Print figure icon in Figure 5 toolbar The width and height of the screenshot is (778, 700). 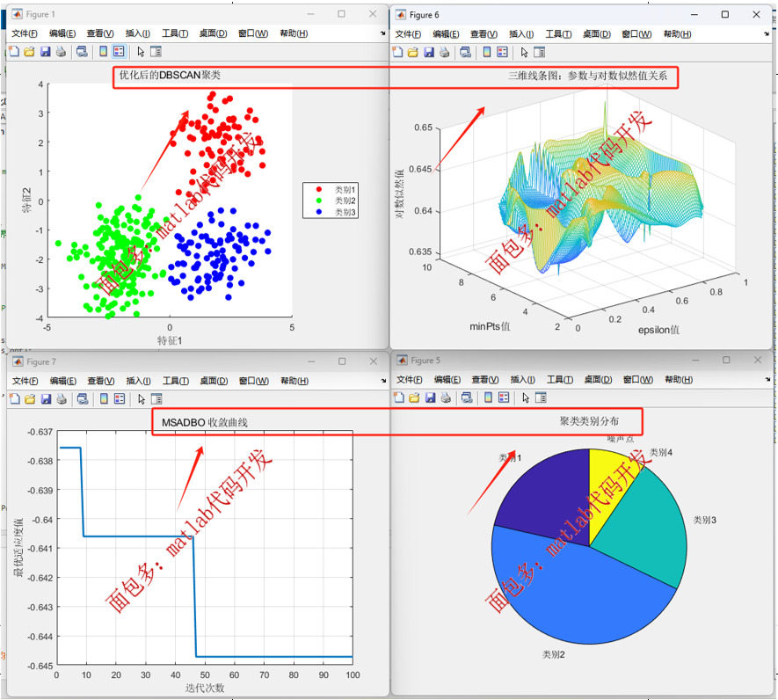tap(446, 397)
